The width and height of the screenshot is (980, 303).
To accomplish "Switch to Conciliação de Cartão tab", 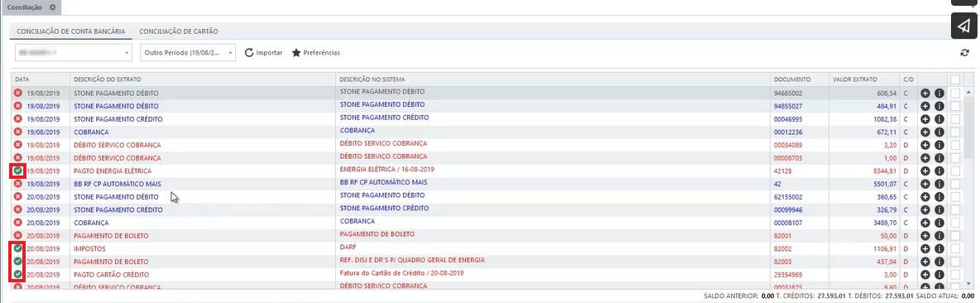I will pos(179,31).
